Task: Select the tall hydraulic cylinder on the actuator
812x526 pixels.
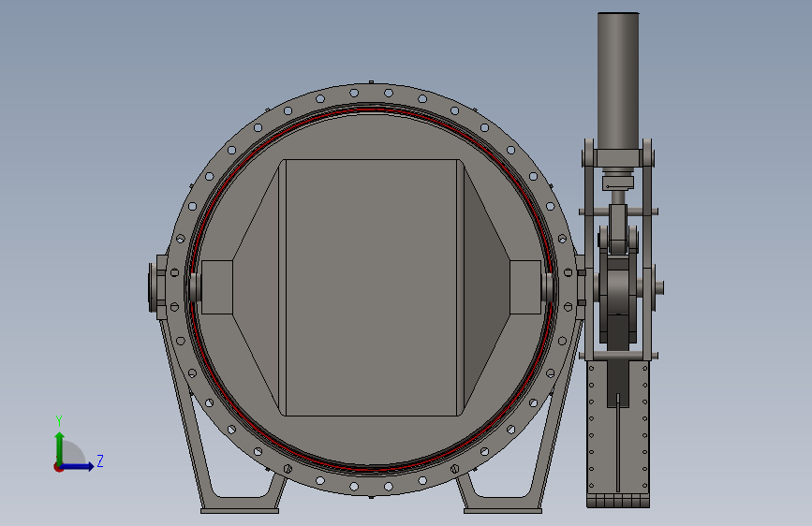Action: click(618, 80)
